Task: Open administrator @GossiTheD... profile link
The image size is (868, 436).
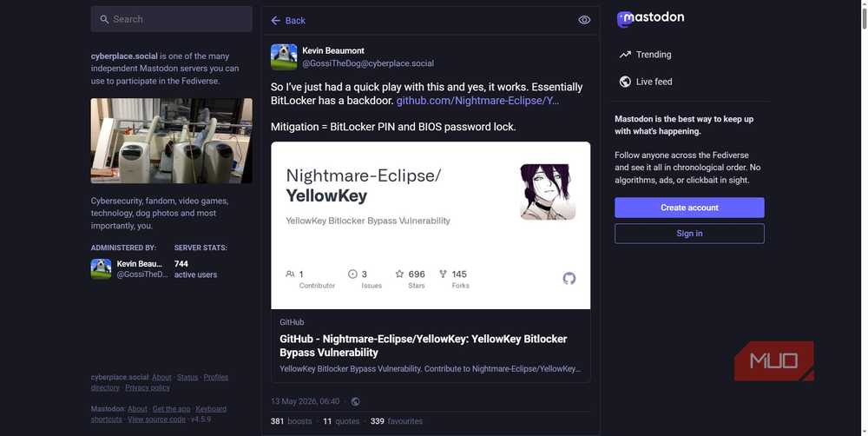Action: (x=141, y=274)
